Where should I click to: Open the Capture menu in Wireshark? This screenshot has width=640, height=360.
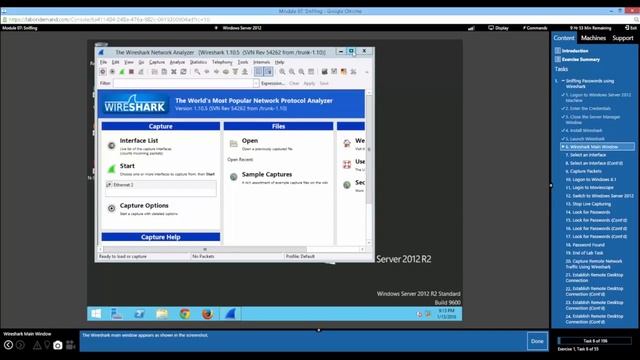(x=157, y=62)
